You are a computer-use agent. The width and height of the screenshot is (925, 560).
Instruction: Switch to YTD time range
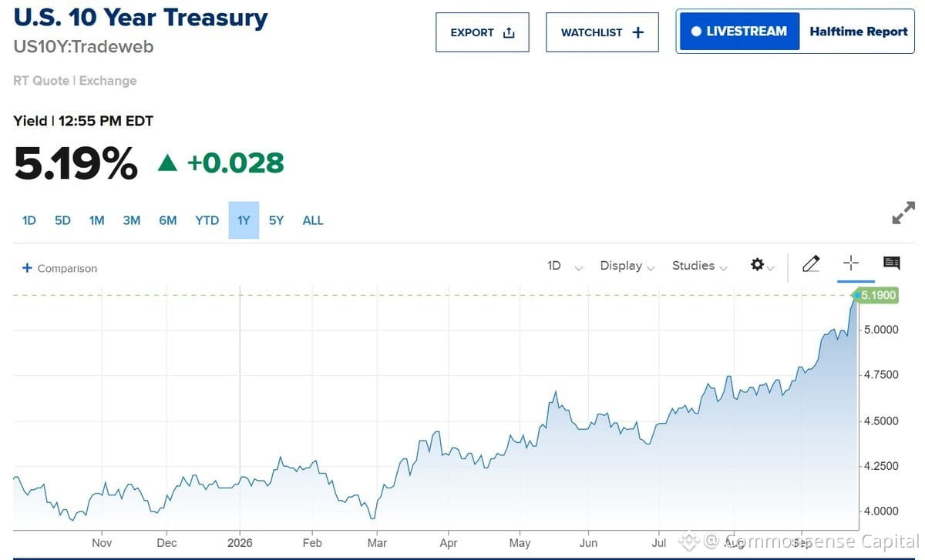tap(207, 220)
